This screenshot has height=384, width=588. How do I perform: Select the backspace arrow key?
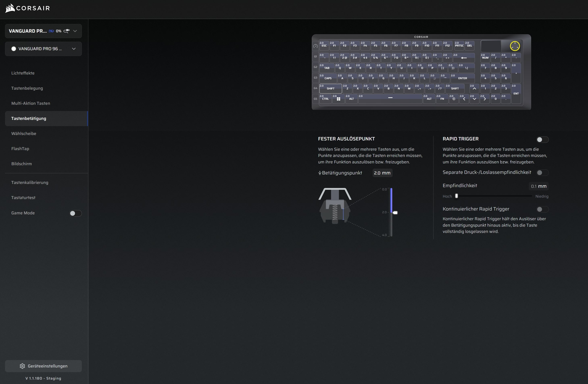point(464,58)
